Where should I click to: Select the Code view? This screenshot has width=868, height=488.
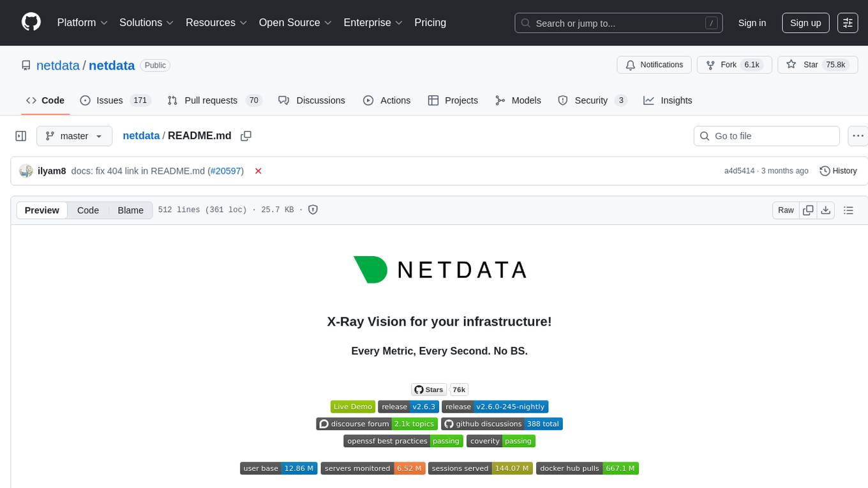(88, 210)
